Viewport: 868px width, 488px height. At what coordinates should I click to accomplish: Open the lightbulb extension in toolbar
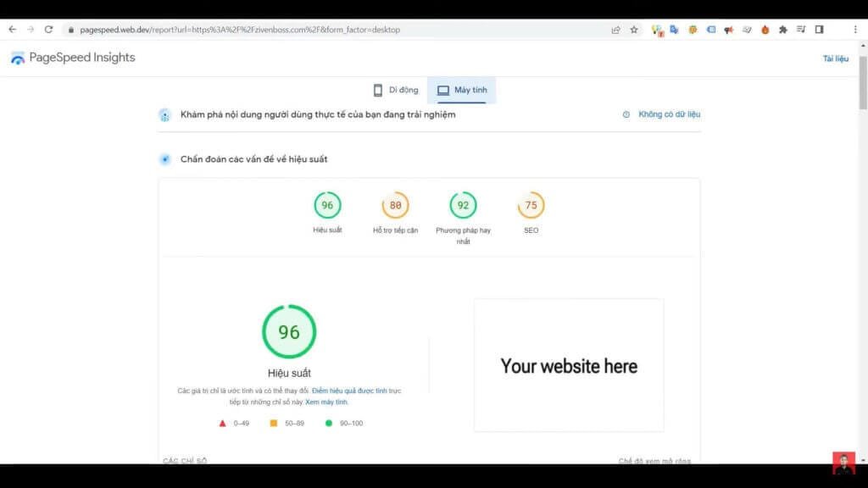[657, 30]
